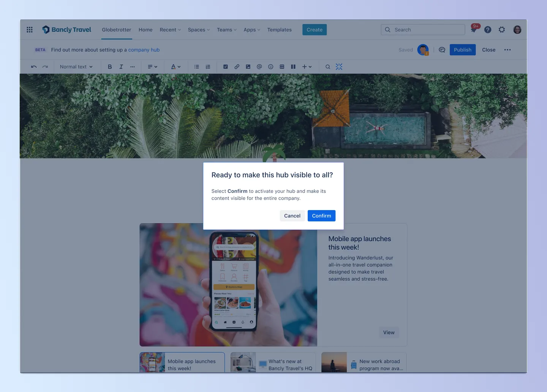The image size is (547, 392).
Task: Open the help question mark icon
Action: 488,30
